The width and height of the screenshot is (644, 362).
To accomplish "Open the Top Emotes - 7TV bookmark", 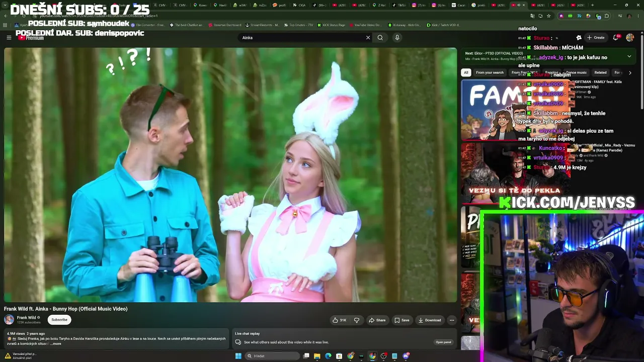I will 298,25.
